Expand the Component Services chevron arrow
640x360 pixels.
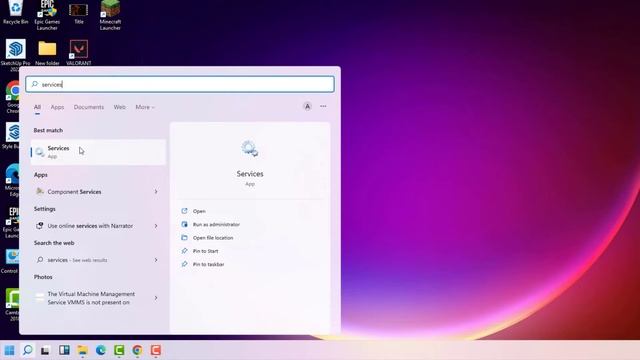(x=156, y=191)
